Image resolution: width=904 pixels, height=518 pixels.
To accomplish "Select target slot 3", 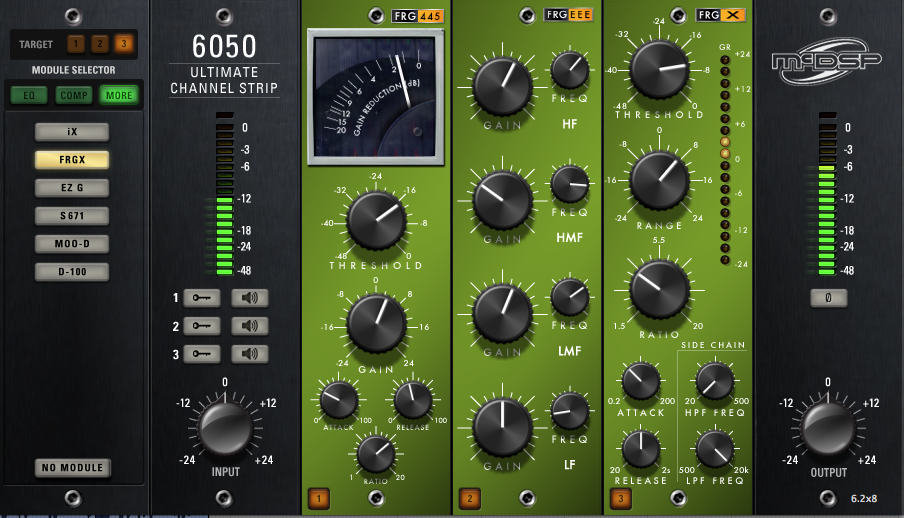I will (123, 44).
